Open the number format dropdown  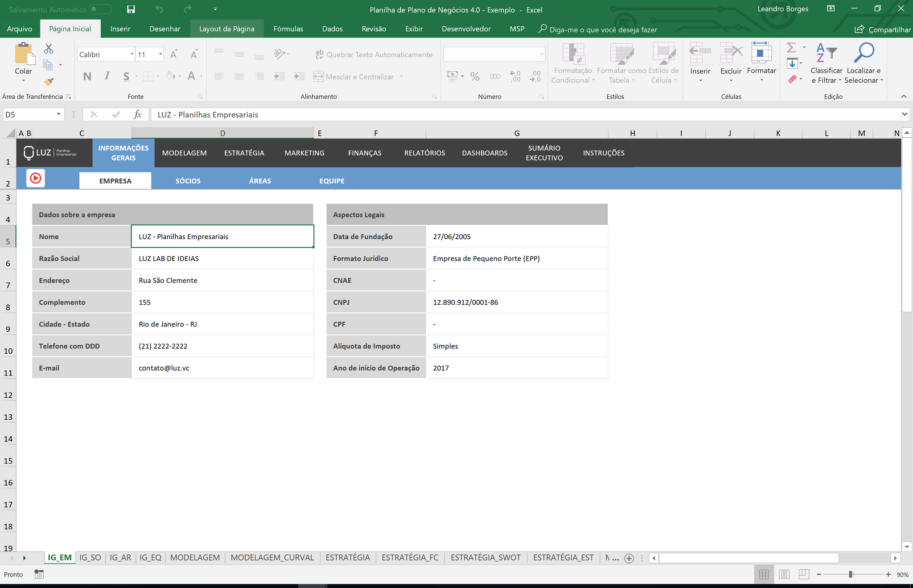[x=542, y=54]
